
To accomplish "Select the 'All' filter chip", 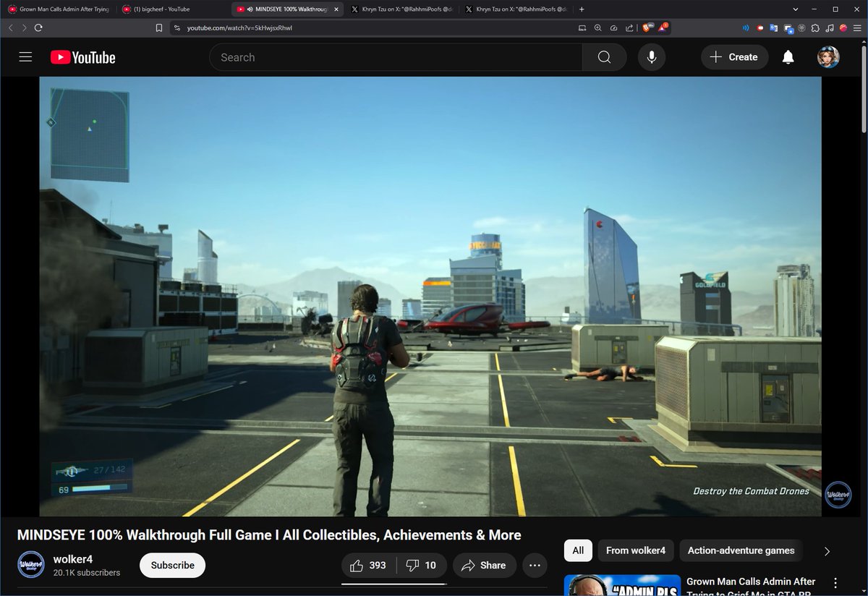I will [x=578, y=550].
